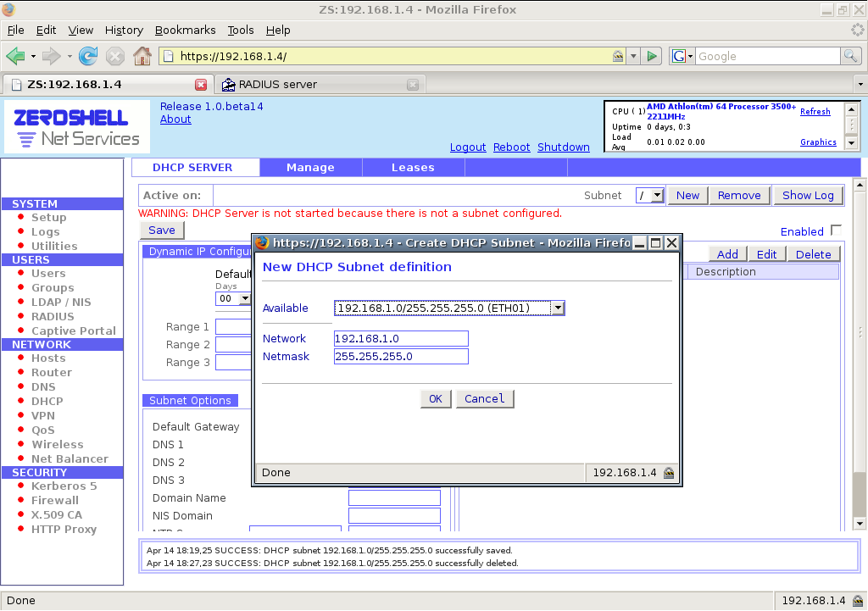
Task: Go to the Home page icon
Action: click(x=142, y=56)
